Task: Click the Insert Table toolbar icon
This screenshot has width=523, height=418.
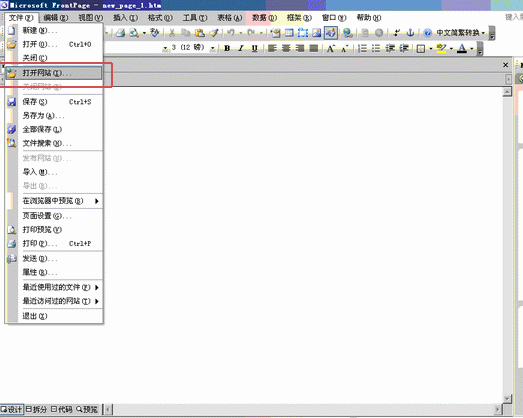Action: pyautogui.click(x=289, y=33)
